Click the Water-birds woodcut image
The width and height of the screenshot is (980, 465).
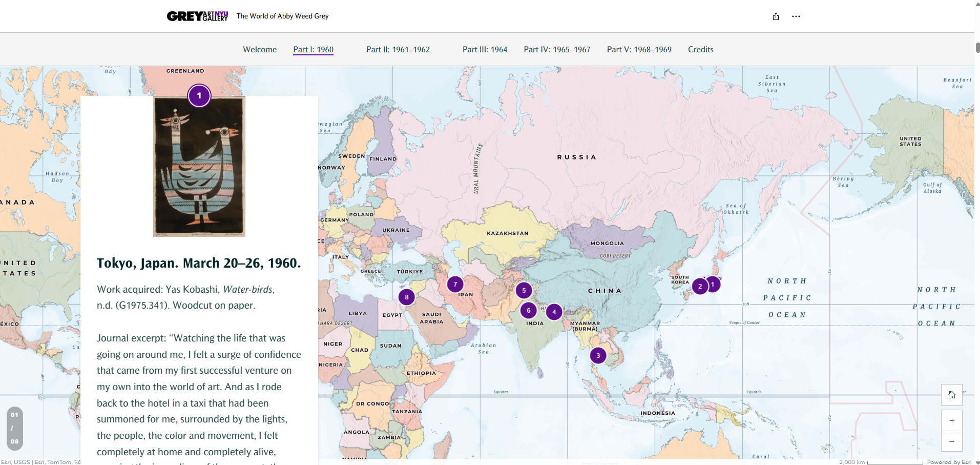[199, 167]
